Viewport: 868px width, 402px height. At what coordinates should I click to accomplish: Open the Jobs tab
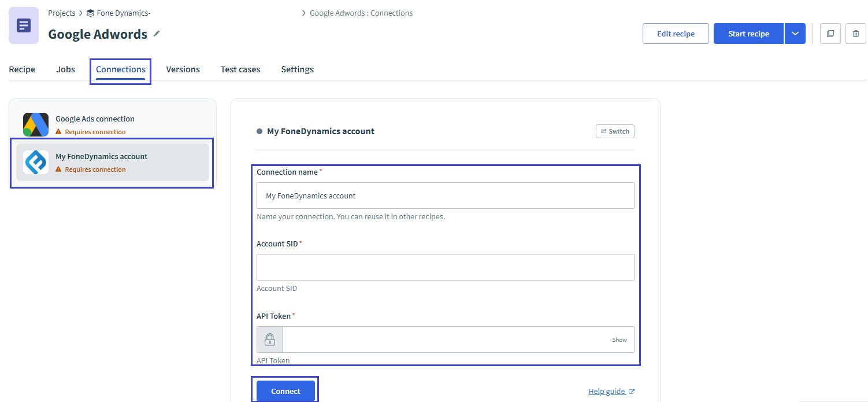coord(66,69)
